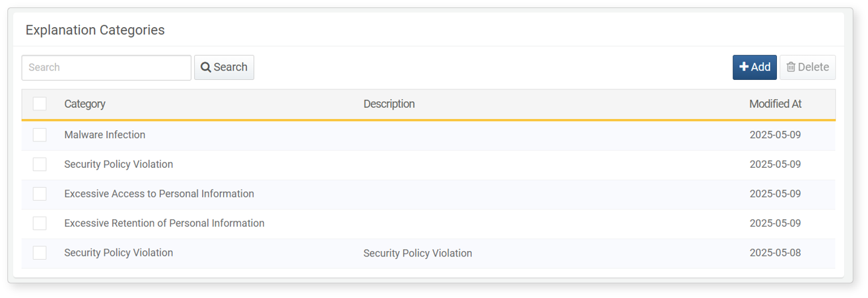868x298 pixels.
Task: Focus the Search text field
Action: (106, 67)
